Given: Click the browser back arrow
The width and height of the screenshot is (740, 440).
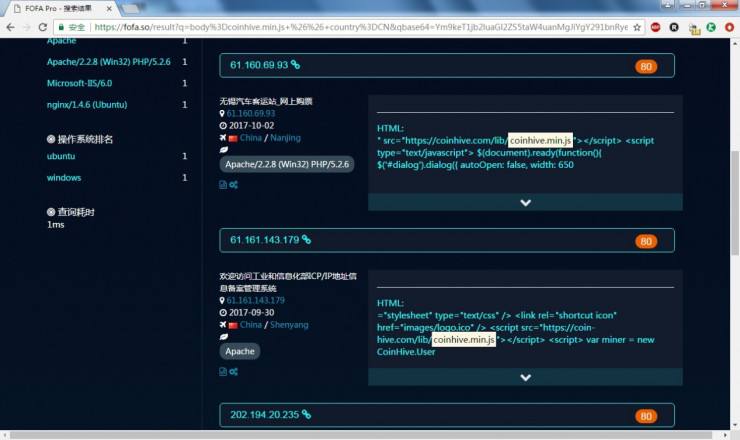Looking at the screenshot, I should [x=10, y=27].
